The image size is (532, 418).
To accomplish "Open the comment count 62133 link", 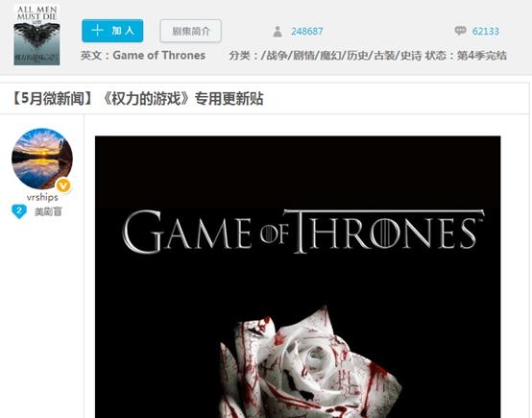I will tap(486, 32).
